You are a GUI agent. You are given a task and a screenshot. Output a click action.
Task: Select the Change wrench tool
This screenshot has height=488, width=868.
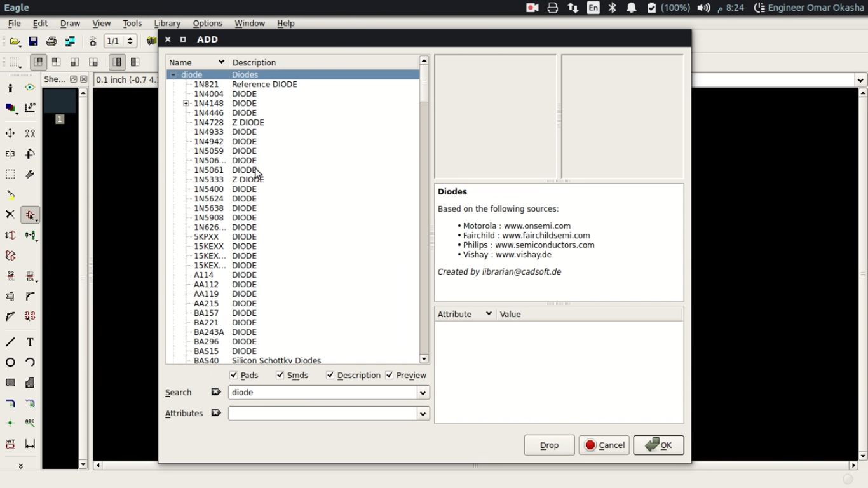tap(30, 174)
